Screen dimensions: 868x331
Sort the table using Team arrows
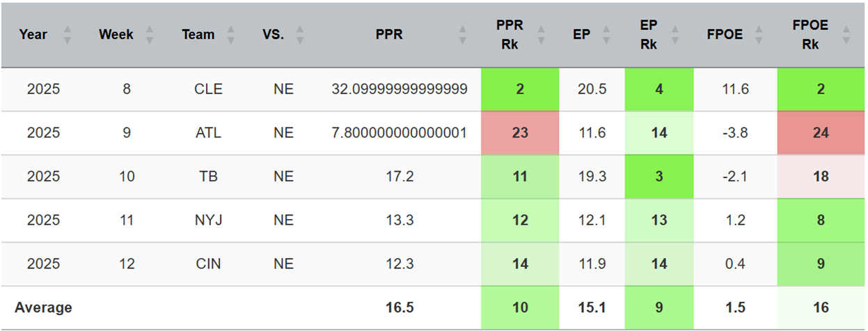pyautogui.click(x=231, y=35)
